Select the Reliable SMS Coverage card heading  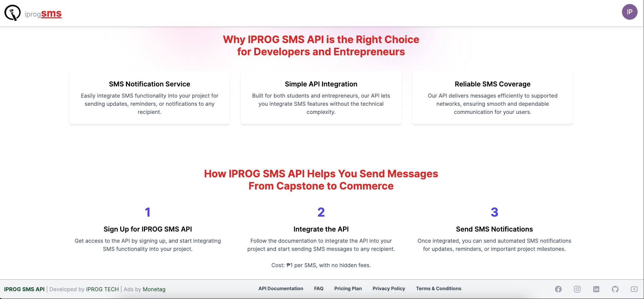[x=493, y=84]
